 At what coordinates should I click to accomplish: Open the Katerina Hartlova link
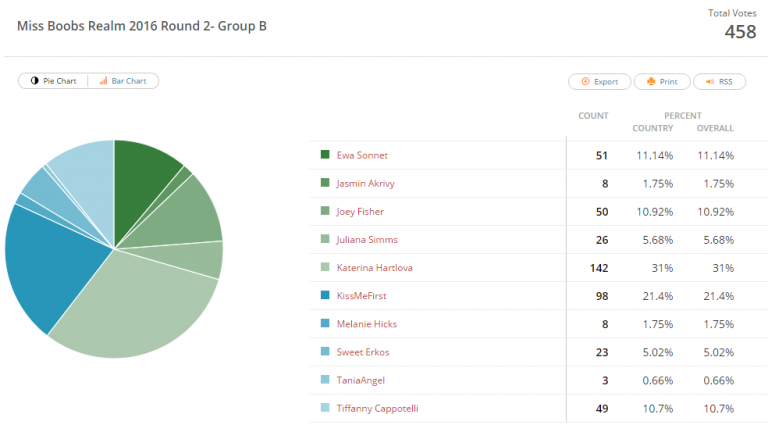point(375,267)
